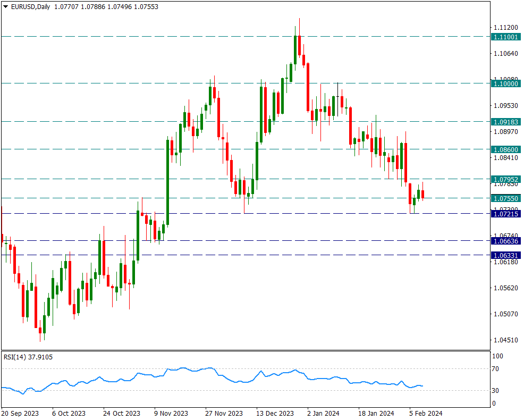Select the 6 Oct 2023 date label
The height and width of the screenshot is (420, 524).
click(x=69, y=413)
